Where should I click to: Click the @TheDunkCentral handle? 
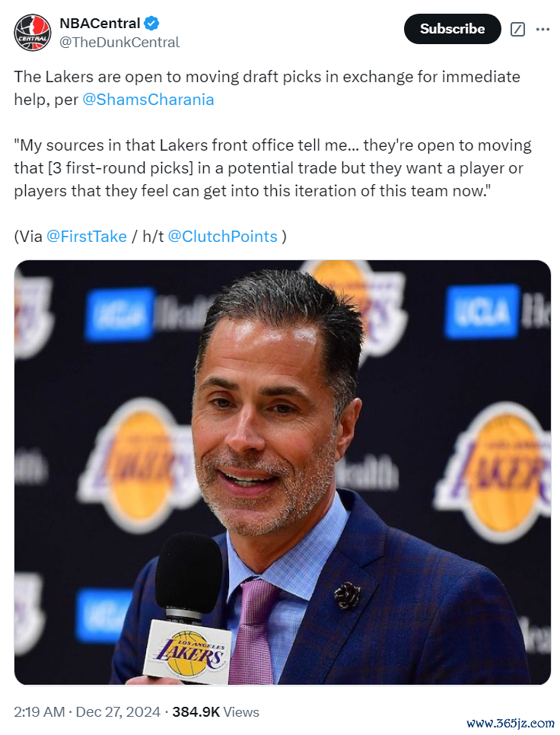(x=119, y=42)
